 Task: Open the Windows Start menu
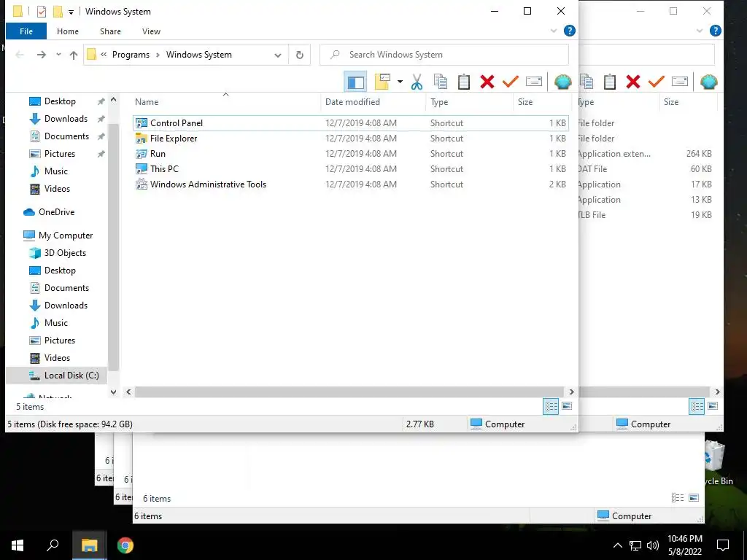(18, 545)
